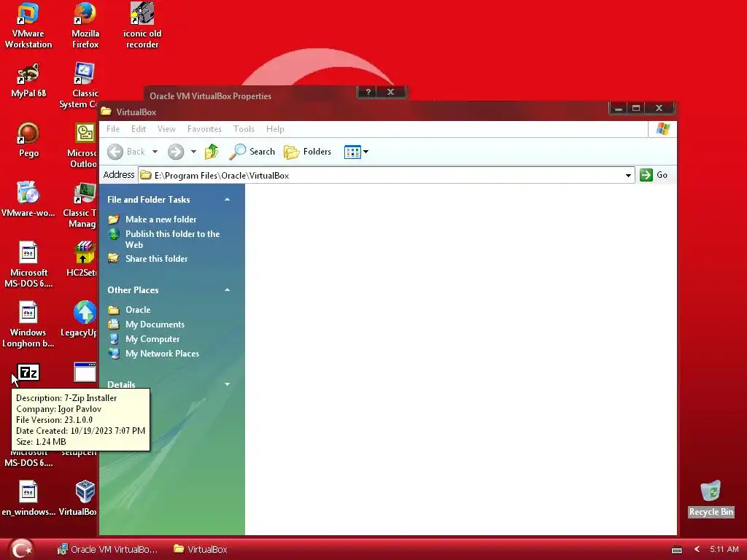Open the File menu
This screenshot has width=747, height=560.
[113, 129]
